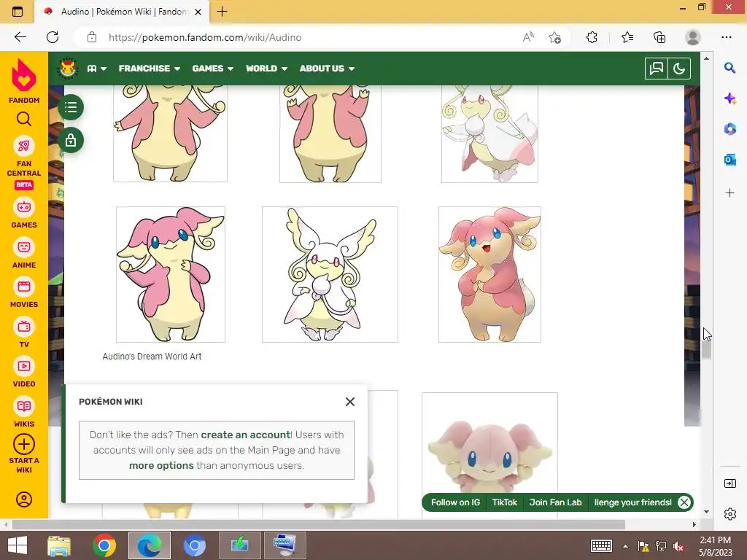Open Edge sidebar Discover sparkle icon
The width and height of the screenshot is (747, 560).
click(x=729, y=98)
